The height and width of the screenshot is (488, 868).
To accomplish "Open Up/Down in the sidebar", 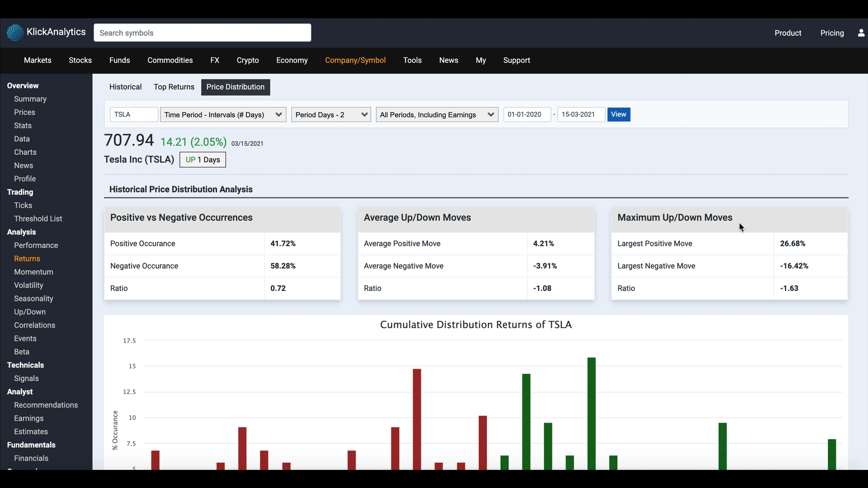I will point(30,312).
